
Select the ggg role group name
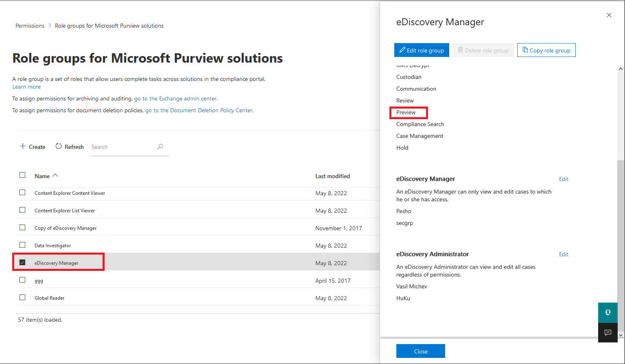[39, 281]
